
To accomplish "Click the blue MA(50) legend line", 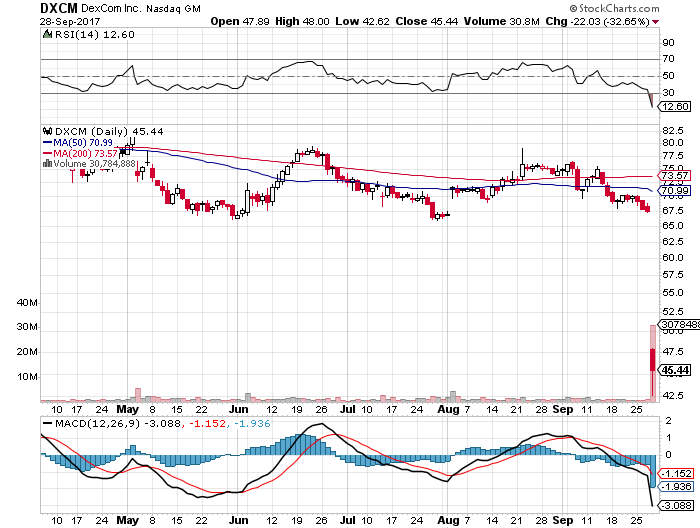I will pyautogui.click(x=46, y=142).
